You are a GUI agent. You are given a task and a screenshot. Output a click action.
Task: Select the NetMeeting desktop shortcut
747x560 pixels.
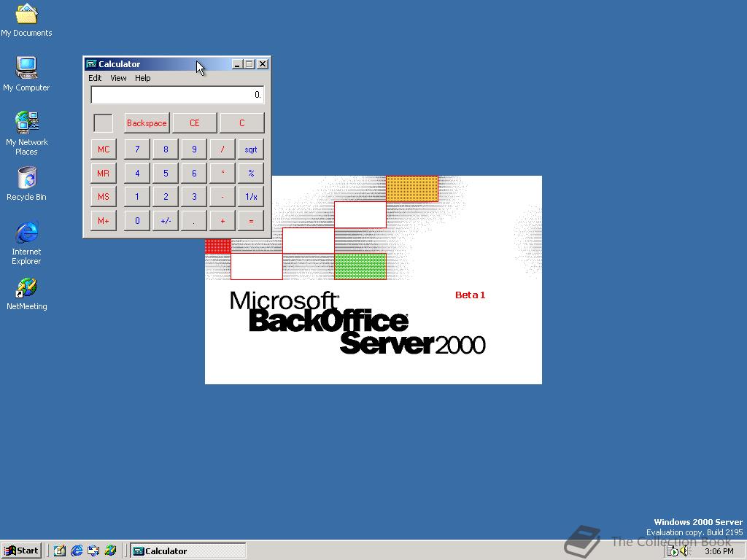point(26,294)
